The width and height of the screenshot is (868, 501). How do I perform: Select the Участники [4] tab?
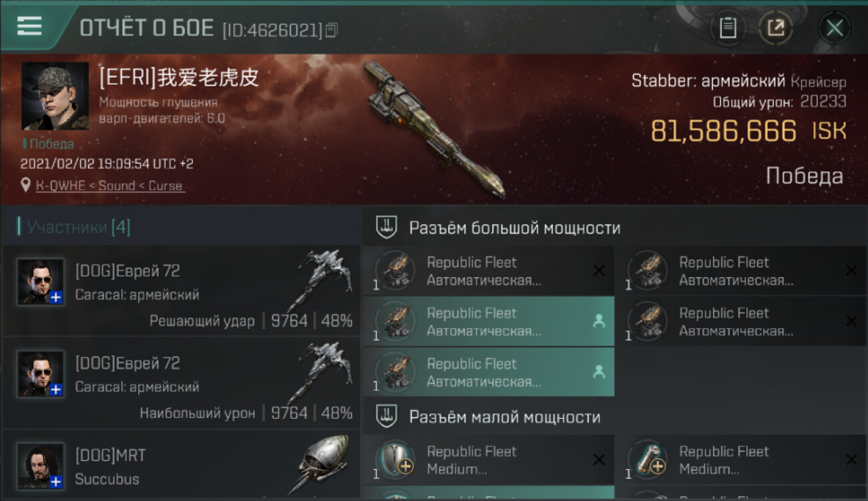tap(78, 227)
